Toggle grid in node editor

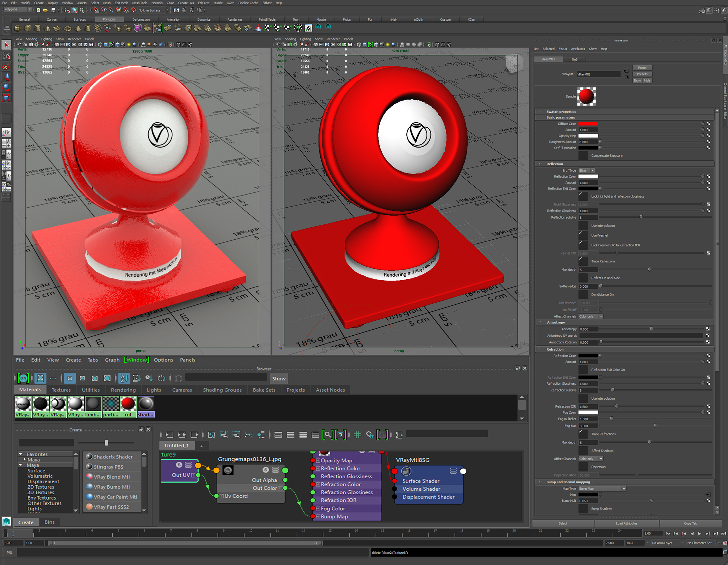[358, 435]
